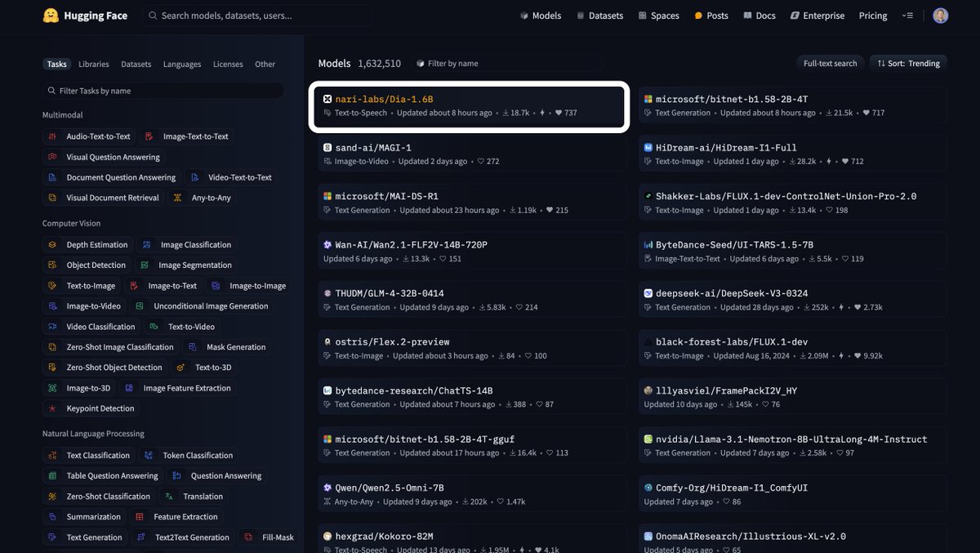Open Posts in the top navigation
The height and width of the screenshot is (553, 980).
[x=710, y=16]
